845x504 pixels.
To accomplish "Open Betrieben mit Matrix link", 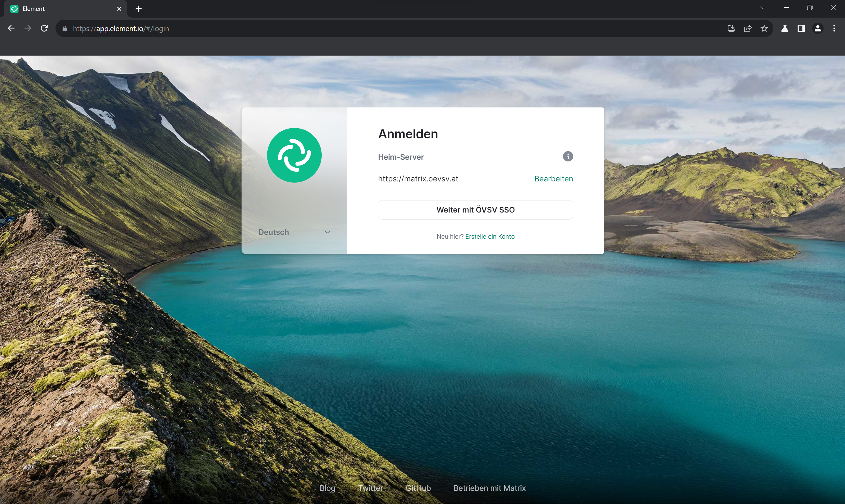I will tap(489, 488).
